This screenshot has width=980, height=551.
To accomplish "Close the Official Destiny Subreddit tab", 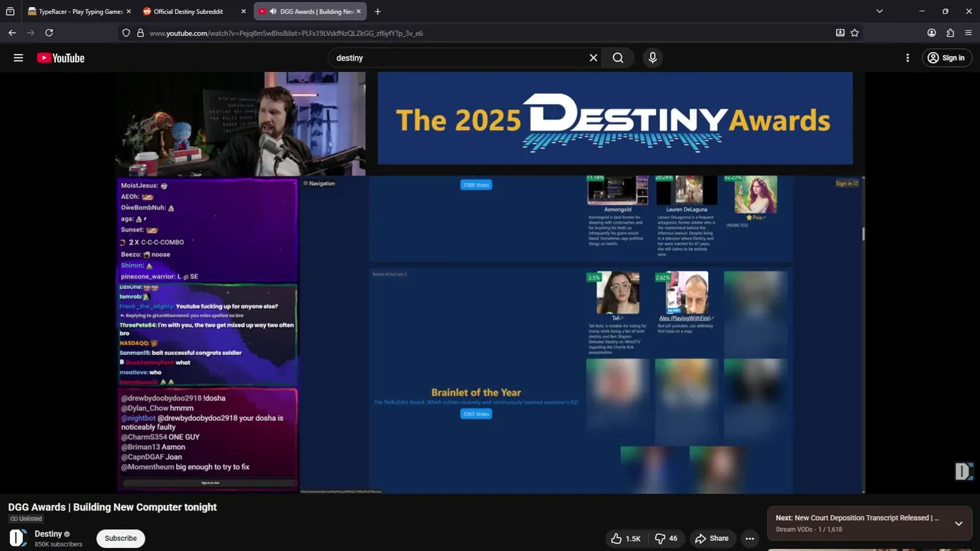I will (x=243, y=11).
